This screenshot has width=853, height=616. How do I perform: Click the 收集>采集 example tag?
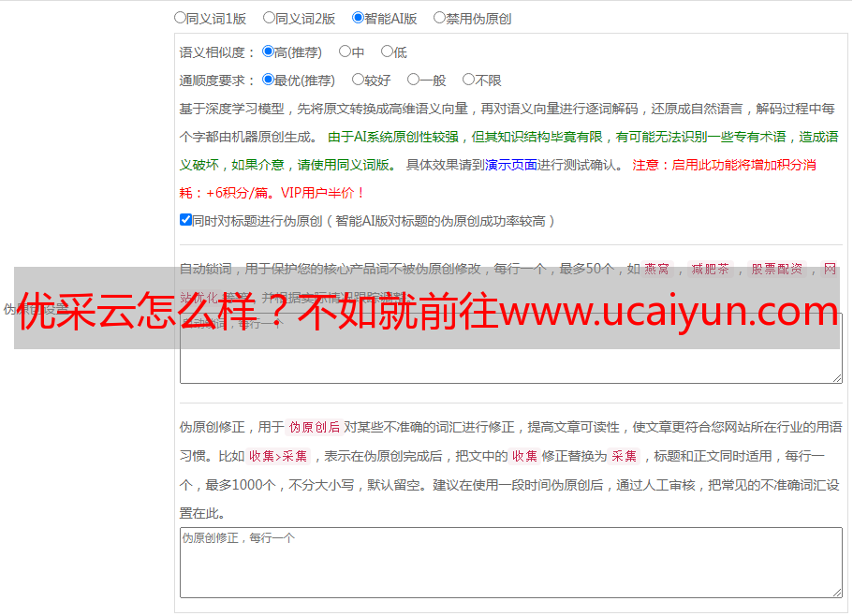click(278, 456)
